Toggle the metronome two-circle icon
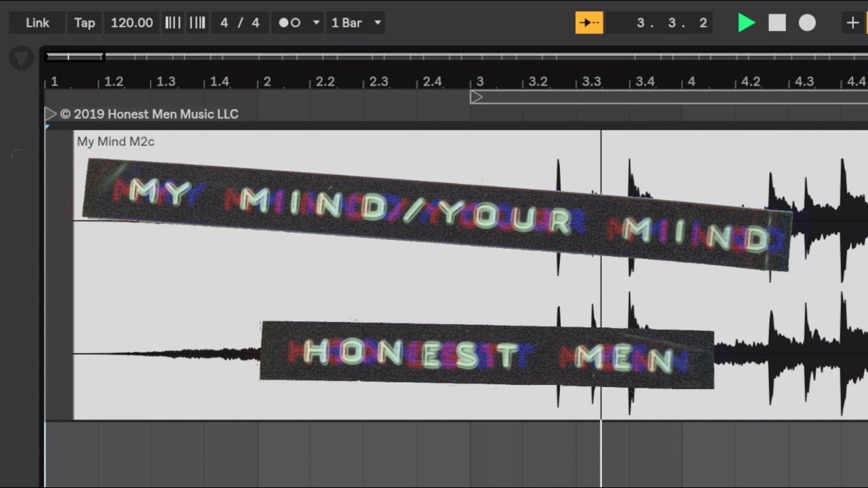 coord(291,23)
